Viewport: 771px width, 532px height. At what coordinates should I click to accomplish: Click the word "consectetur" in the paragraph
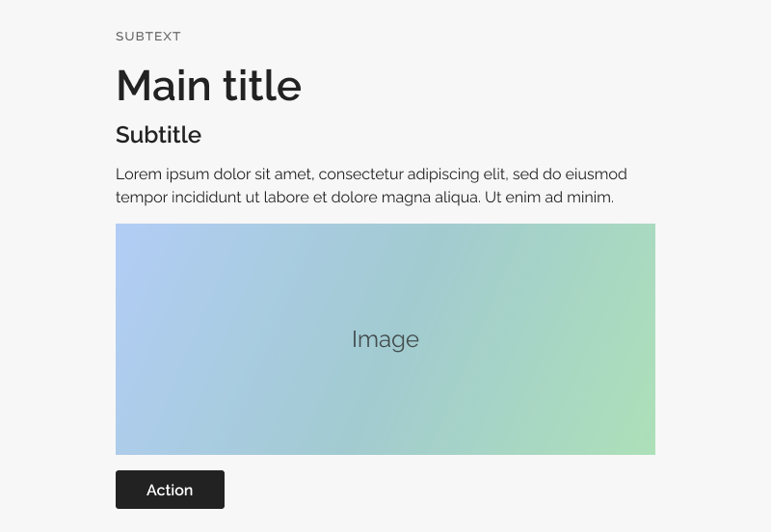point(360,174)
